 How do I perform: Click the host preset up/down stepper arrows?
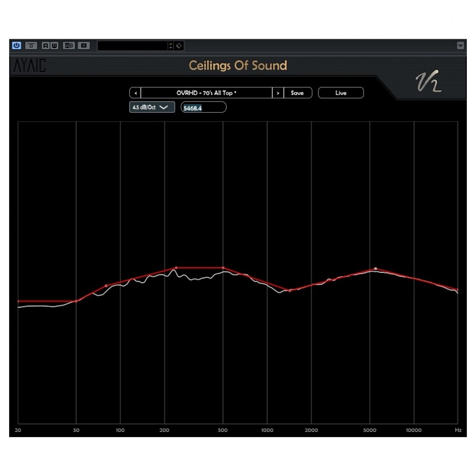click(x=171, y=46)
